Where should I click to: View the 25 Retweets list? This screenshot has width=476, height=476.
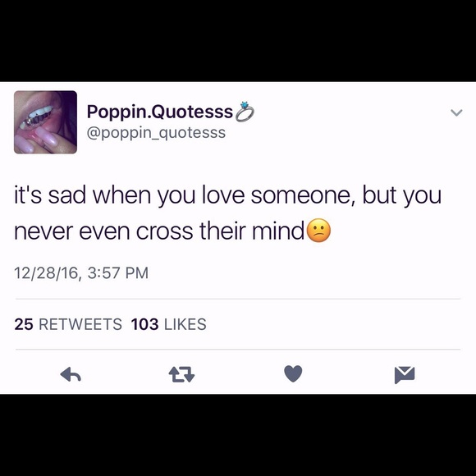68,324
